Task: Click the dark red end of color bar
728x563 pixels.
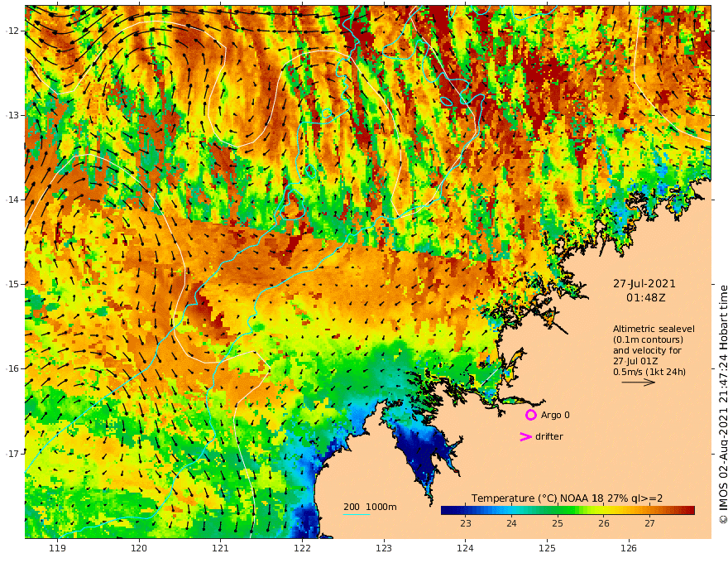Action: 689,511
